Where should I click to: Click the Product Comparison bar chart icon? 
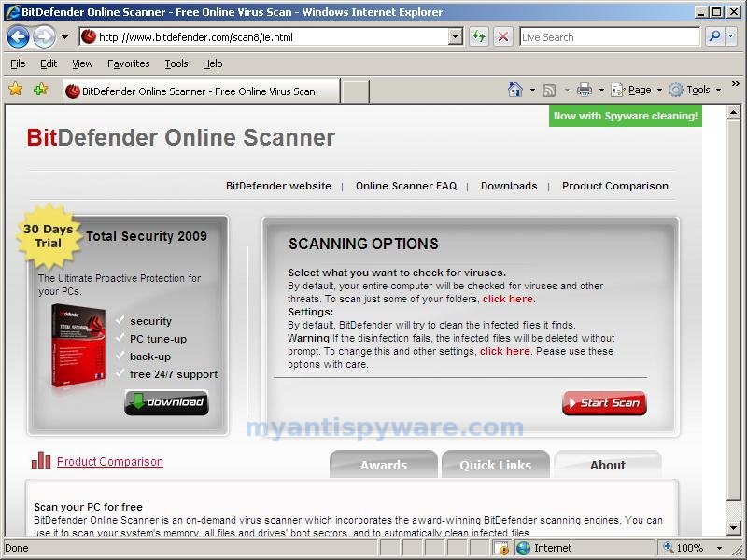[40, 461]
